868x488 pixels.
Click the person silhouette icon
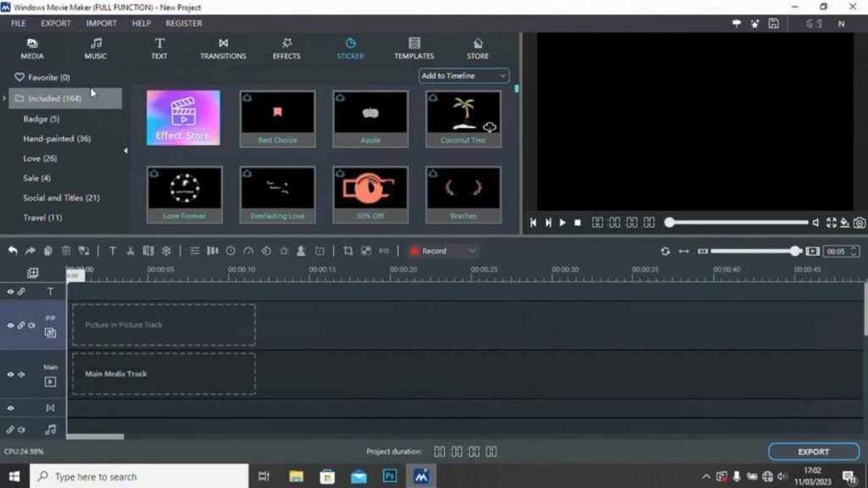click(x=301, y=251)
